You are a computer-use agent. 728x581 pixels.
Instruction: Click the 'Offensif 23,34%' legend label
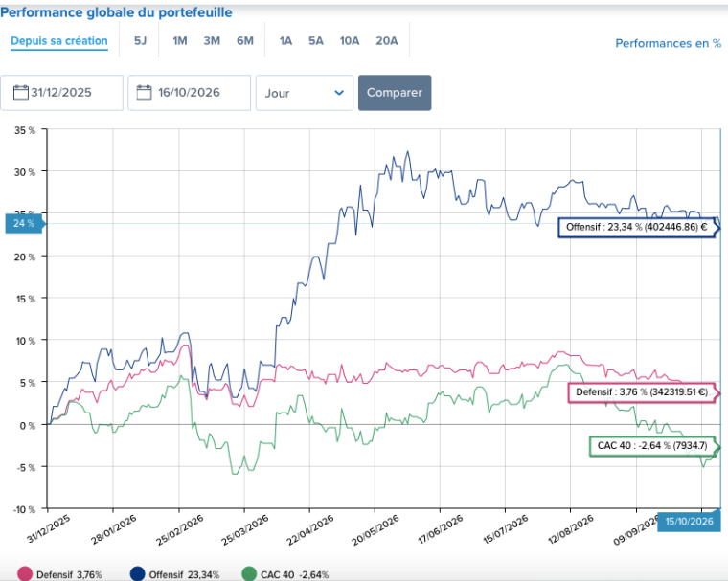coord(184,575)
